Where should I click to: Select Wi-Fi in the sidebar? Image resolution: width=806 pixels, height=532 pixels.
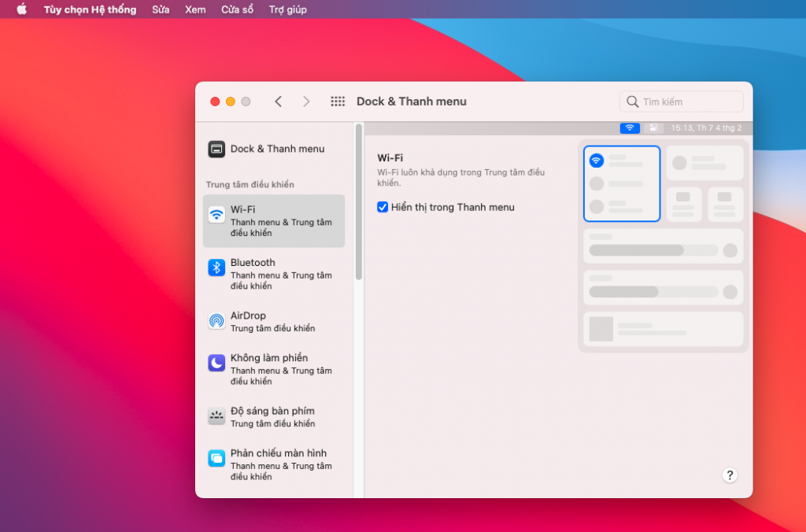point(273,221)
